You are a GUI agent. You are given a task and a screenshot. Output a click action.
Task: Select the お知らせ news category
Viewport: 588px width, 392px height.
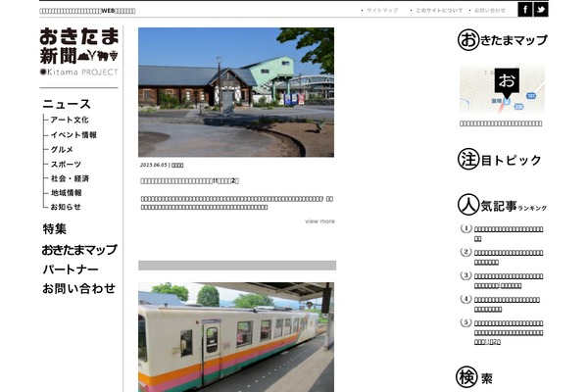pyautogui.click(x=66, y=207)
